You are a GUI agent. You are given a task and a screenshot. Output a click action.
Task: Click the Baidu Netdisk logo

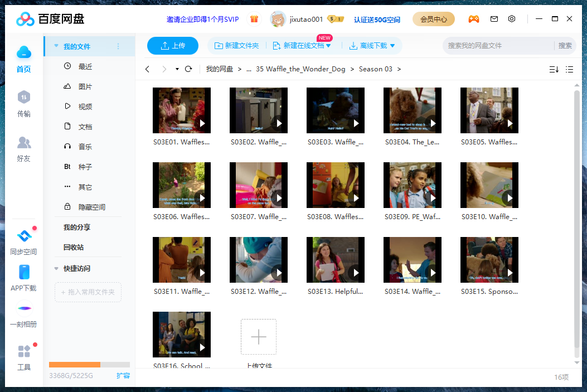point(51,19)
